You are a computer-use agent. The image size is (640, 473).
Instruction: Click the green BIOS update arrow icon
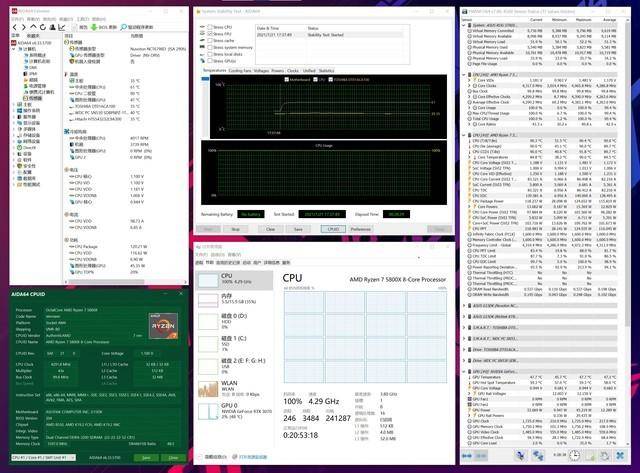pyautogui.click(x=94, y=27)
